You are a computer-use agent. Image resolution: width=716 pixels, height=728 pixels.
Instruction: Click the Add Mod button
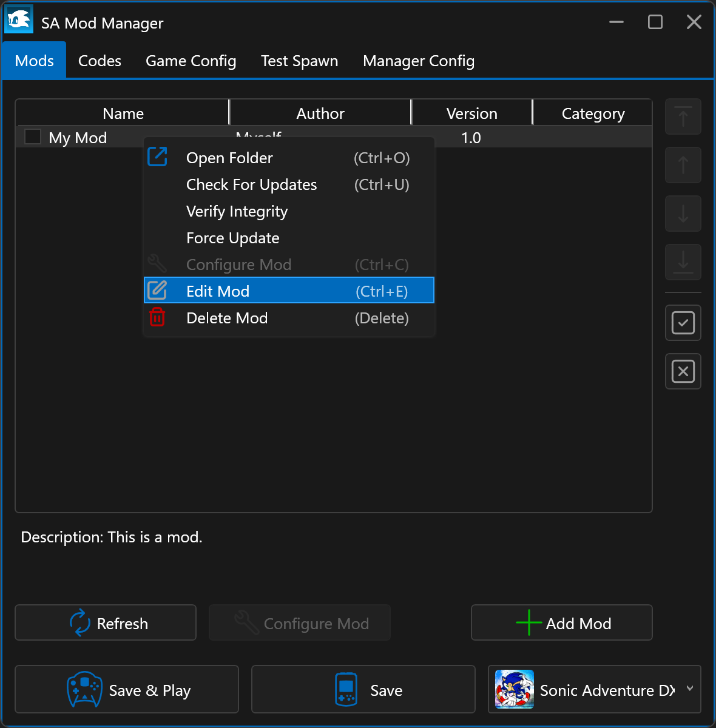click(561, 623)
